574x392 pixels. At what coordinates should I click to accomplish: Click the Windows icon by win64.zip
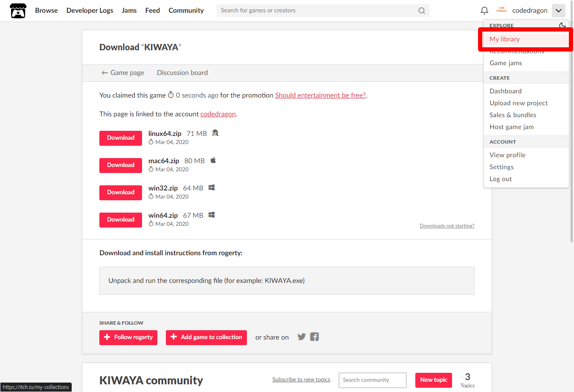212,215
